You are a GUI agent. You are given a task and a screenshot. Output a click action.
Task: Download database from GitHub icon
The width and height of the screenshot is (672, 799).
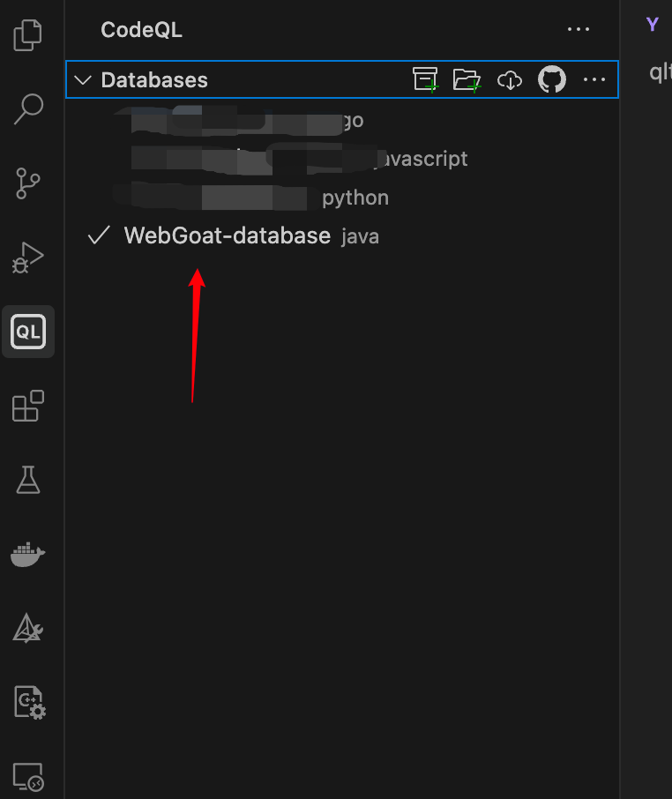pos(552,79)
